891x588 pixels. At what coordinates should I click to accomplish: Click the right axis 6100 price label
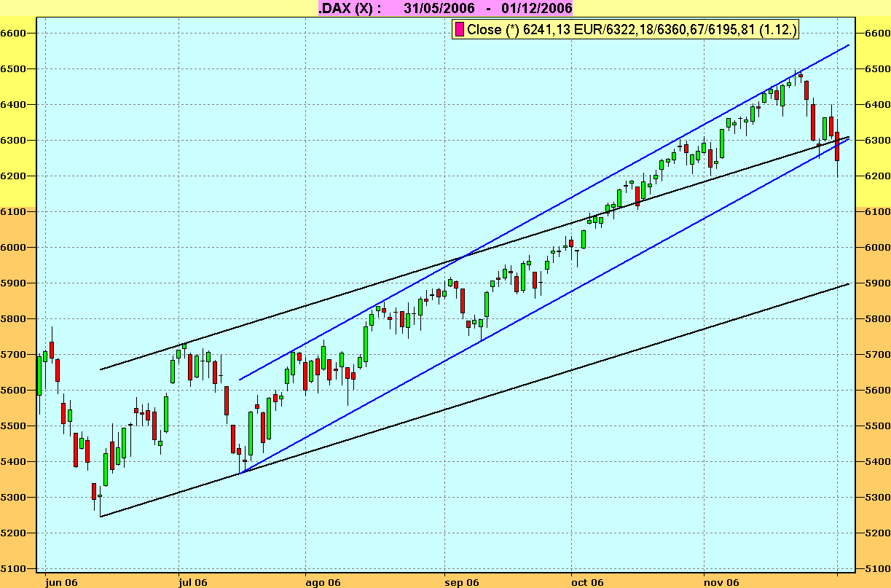[x=877, y=212]
